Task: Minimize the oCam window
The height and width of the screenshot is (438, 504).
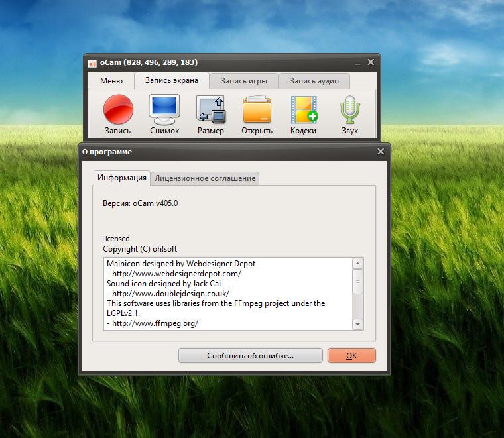Action: 357,62
